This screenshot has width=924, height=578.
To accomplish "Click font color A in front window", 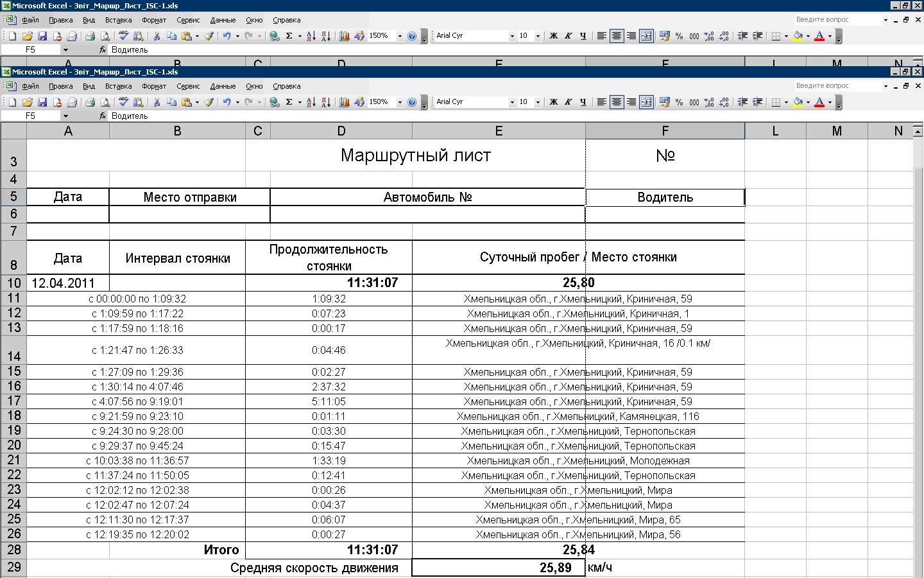I will pyautogui.click(x=819, y=102).
